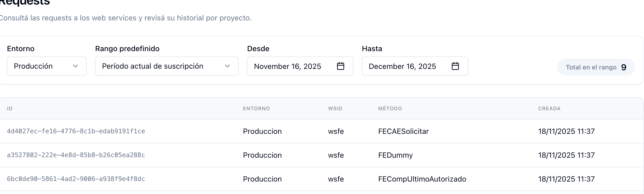The height and width of the screenshot is (194, 644).
Task: Open request ID starting with 4d4027ec
Action: 76,131
